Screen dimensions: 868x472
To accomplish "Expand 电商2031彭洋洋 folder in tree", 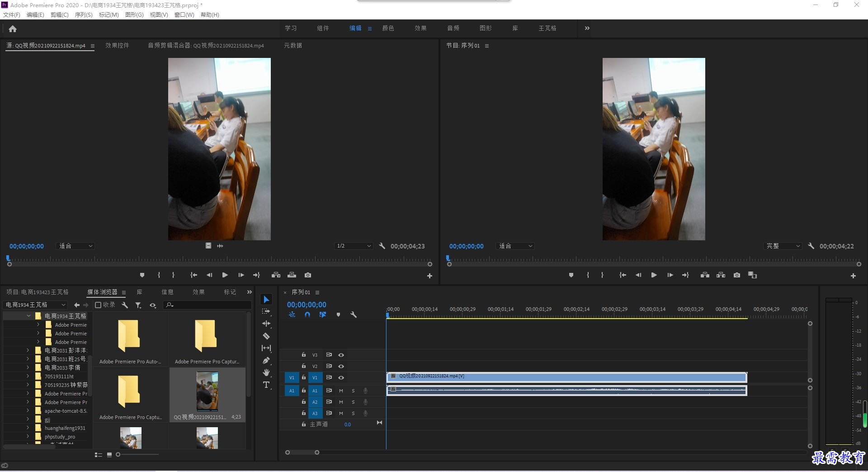I will coord(28,350).
